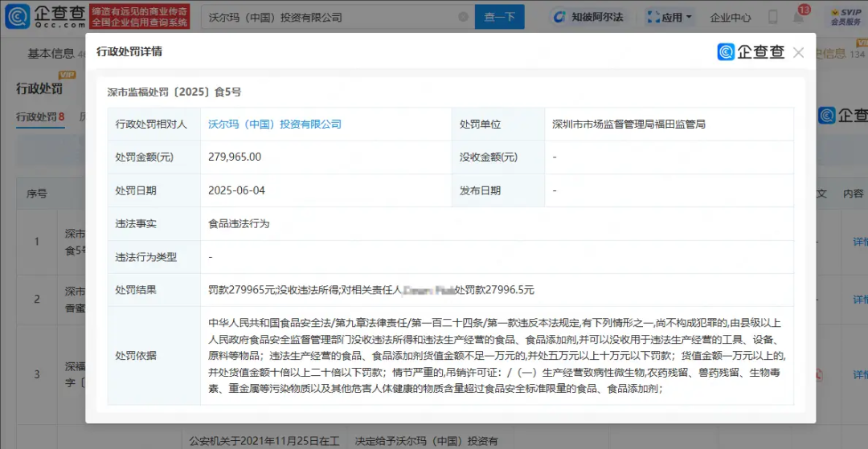Image resolution: width=868 pixels, height=449 pixels.
Task: Select 食品违法行为 violation fact text
Action: 239,224
